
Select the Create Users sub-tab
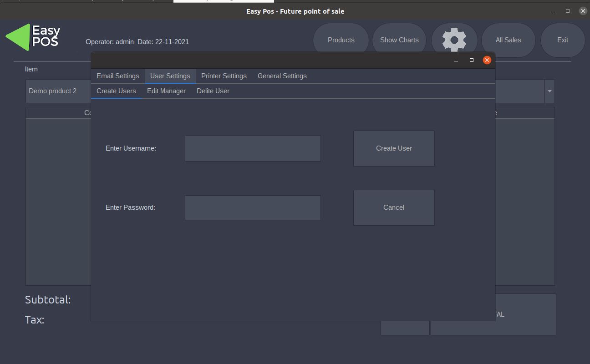point(116,91)
